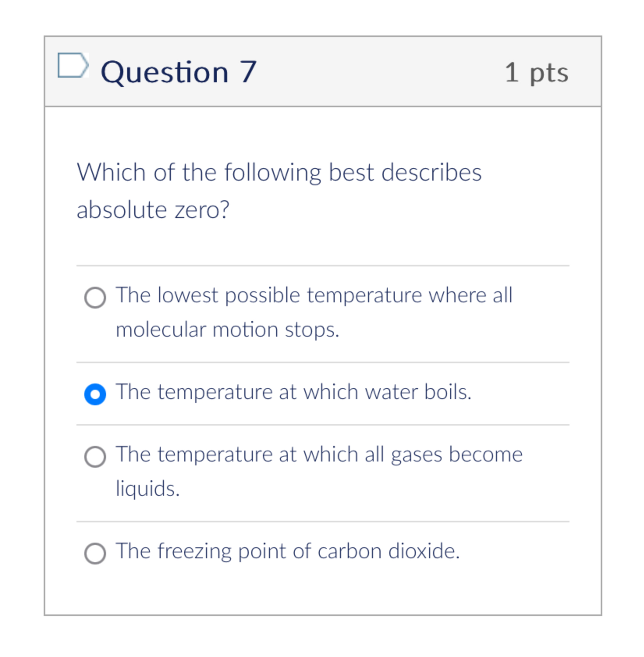Viewport: 644px width, 657px height.
Task: Click 'The lowest possible temperature where all' text
Action: click(314, 295)
